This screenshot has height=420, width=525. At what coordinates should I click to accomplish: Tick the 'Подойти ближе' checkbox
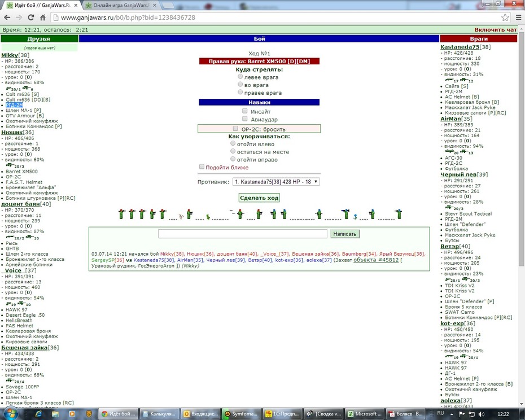[202, 167]
